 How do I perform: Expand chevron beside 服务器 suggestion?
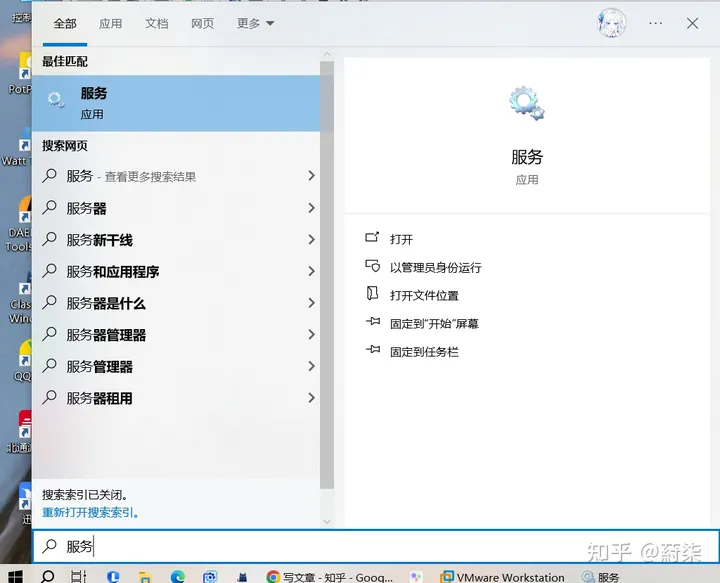[x=311, y=208]
